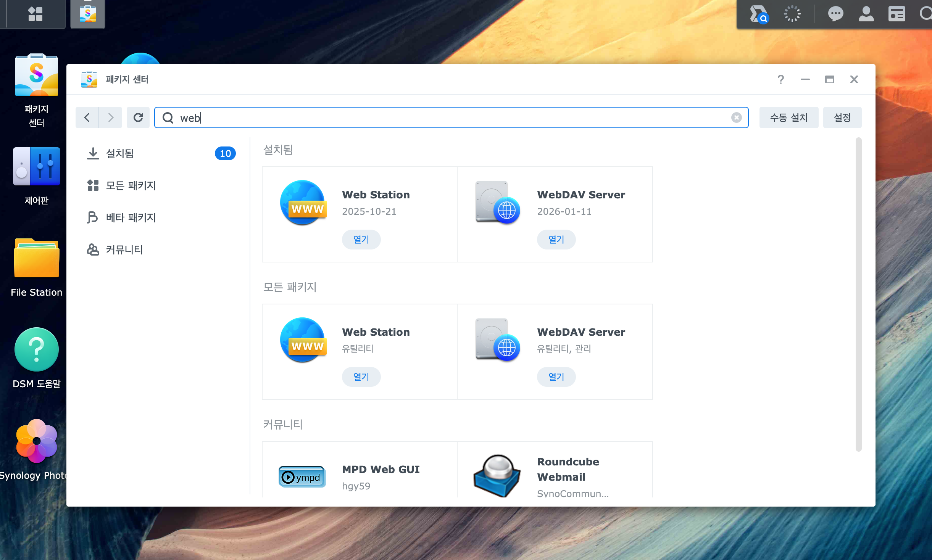Click WebDAV Server title with 유틸리티, 관리 category
This screenshot has width=932, height=560.
(581, 332)
